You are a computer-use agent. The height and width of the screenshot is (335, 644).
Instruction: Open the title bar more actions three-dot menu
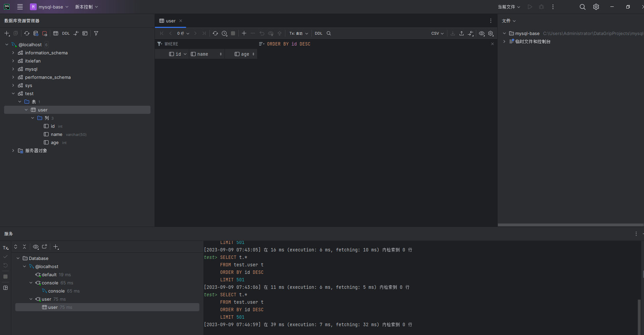pos(553,7)
